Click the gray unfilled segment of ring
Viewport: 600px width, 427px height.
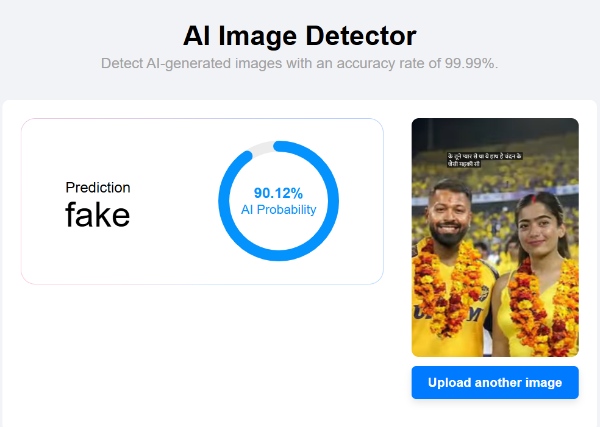point(257,148)
